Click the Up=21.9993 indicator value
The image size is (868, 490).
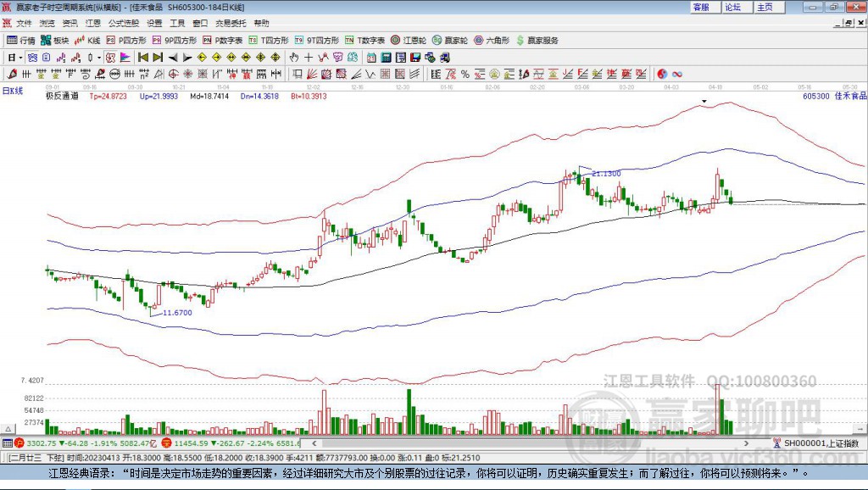[x=159, y=96]
